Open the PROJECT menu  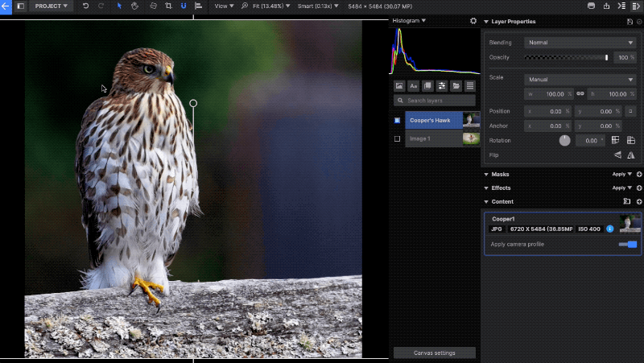click(52, 6)
